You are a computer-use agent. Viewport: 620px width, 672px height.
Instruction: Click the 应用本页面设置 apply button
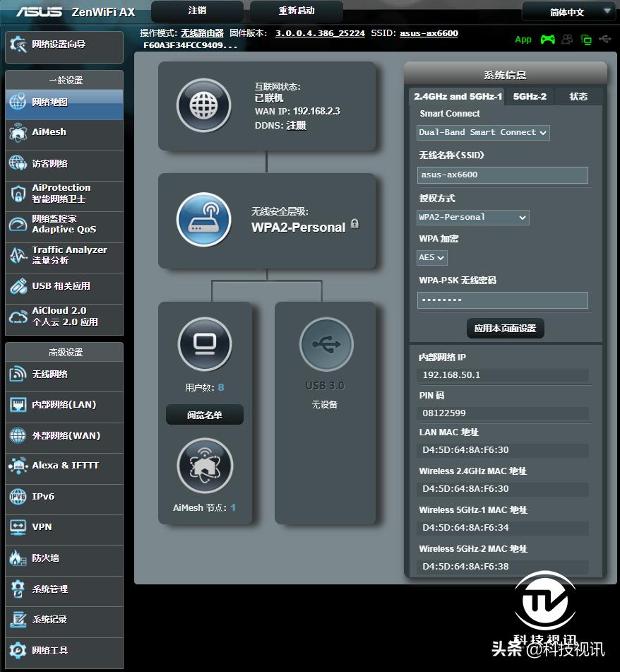(x=505, y=329)
